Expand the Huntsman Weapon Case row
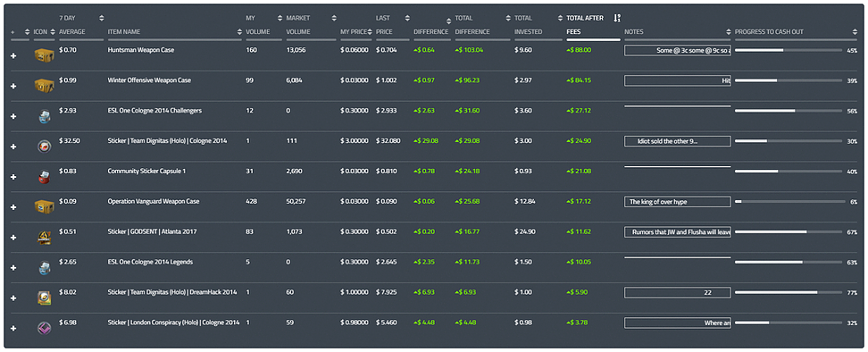868x352 pixels. pyautogui.click(x=13, y=56)
